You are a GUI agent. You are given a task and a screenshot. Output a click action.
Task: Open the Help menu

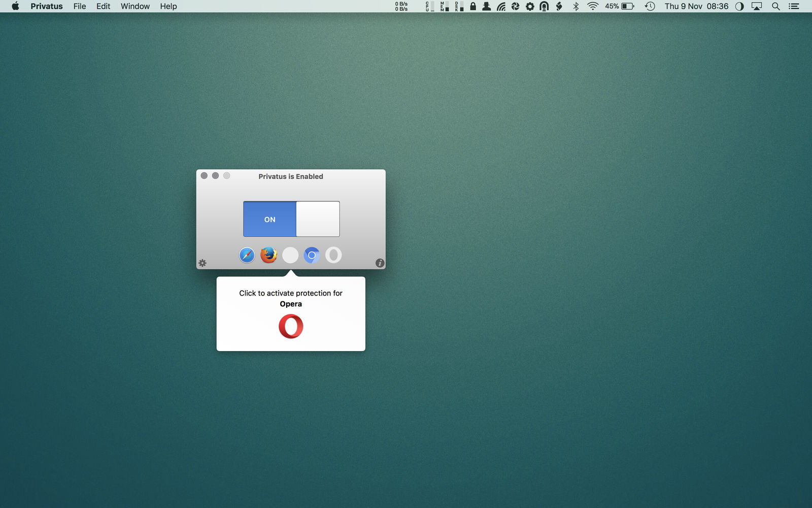pos(168,6)
